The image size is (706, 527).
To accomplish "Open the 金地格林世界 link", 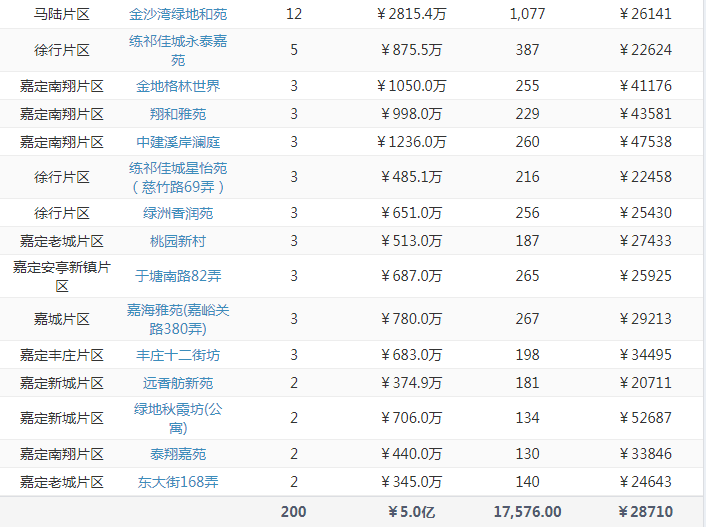I will click(x=178, y=86).
